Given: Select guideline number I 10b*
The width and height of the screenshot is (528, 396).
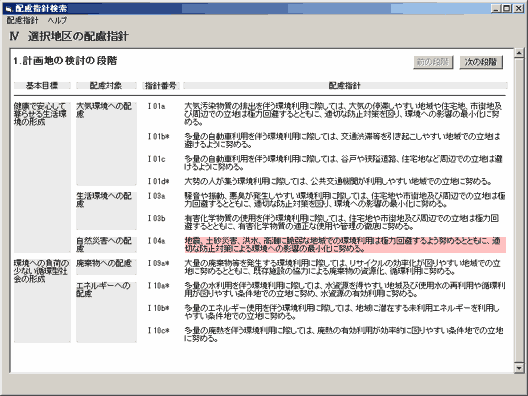Looking at the screenshot, I should point(158,308).
